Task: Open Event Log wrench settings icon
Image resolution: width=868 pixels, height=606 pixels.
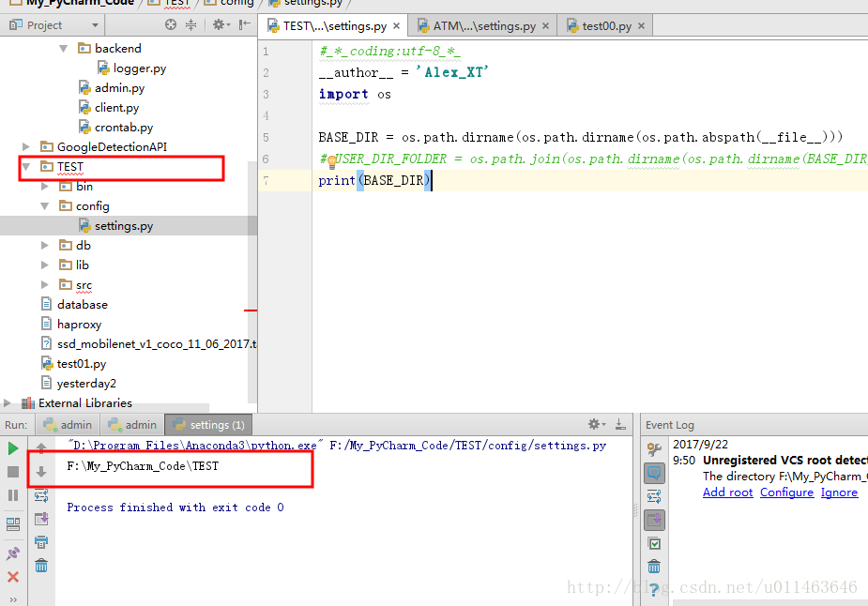Action: [654, 449]
